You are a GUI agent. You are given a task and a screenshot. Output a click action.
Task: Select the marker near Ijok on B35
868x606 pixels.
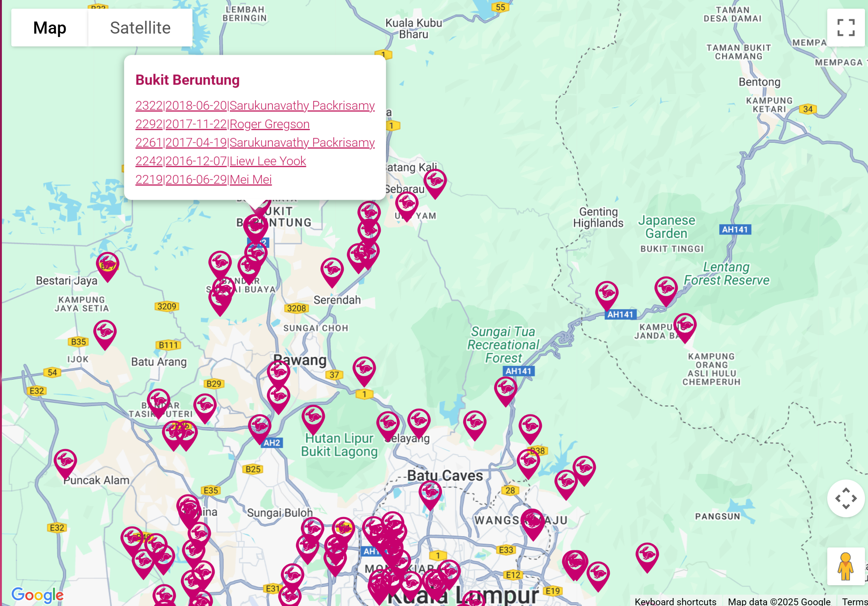click(x=105, y=332)
